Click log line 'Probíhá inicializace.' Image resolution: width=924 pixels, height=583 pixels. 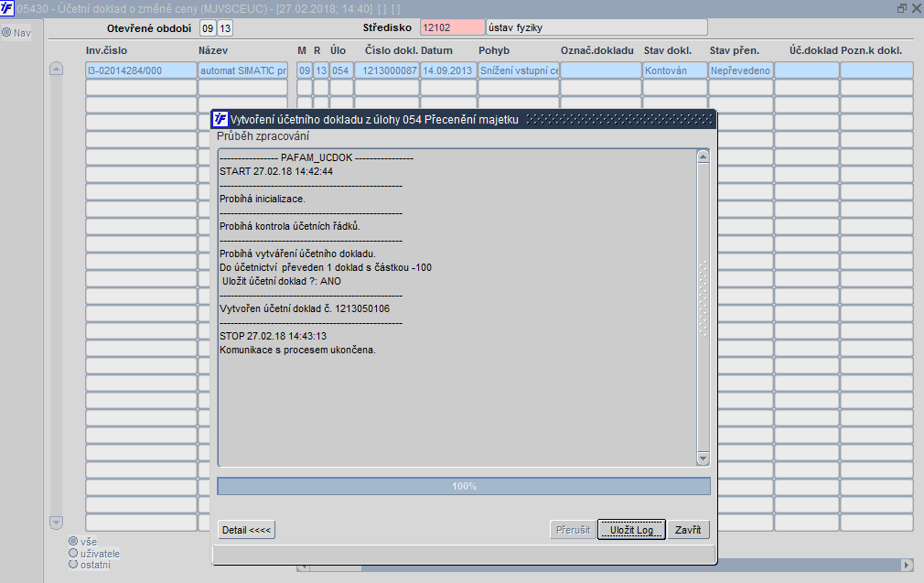tap(263, 199)
